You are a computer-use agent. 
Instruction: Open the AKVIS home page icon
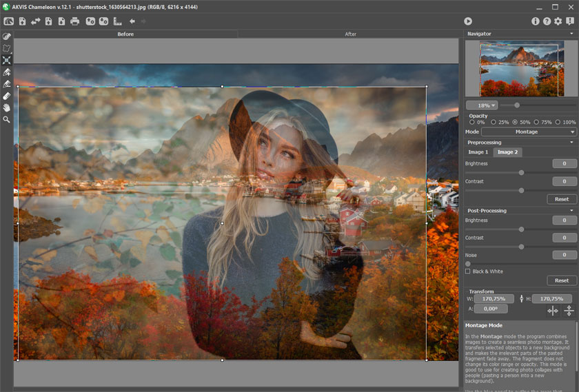[8, 21]
